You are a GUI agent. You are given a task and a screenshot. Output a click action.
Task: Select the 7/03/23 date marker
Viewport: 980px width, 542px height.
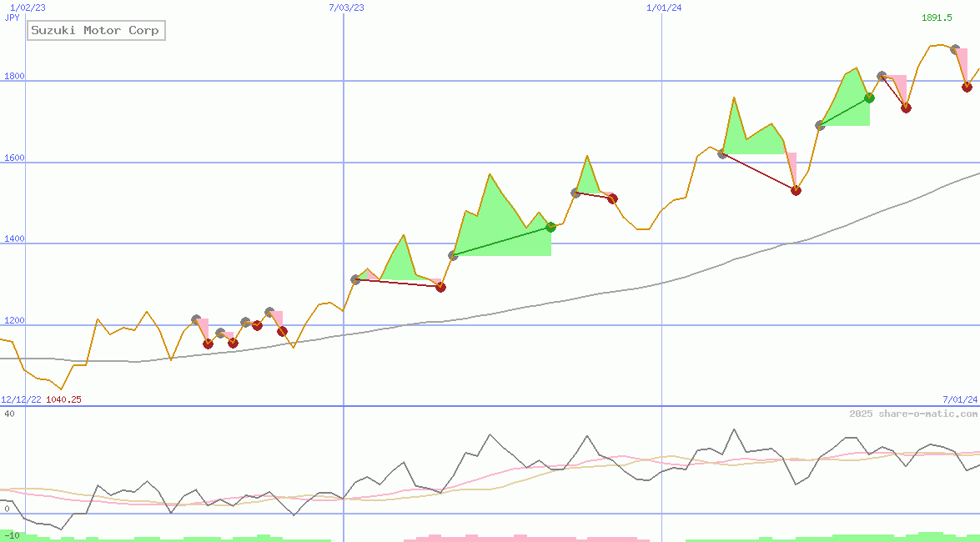click(x=347, y=8)
